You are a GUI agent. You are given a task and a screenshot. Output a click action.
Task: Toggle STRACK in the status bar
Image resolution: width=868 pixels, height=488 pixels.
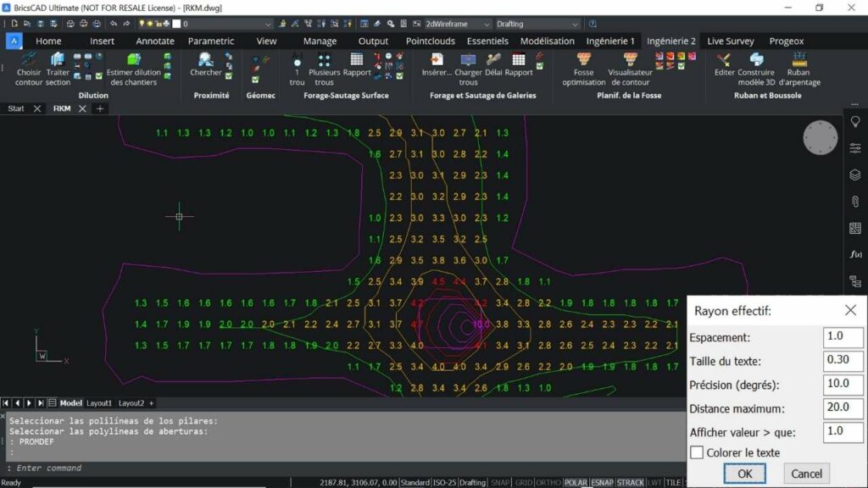630,482
